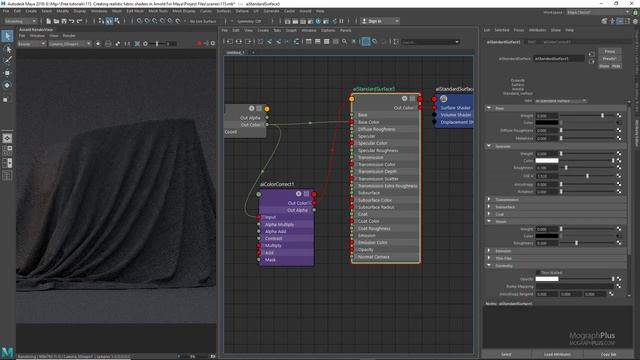Choose the Lasso select tool

pos(7,49)
